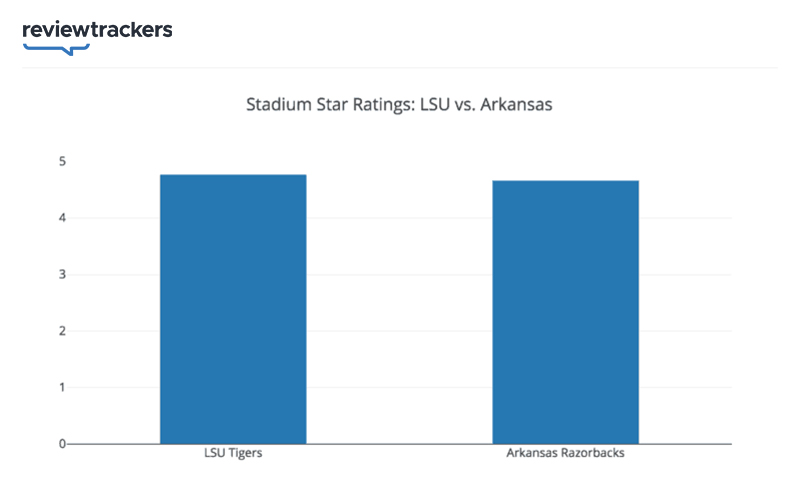Click the speech-bubble tail under the logo
This screenshot has height=501, width=800.
click(x=70, y=50)
